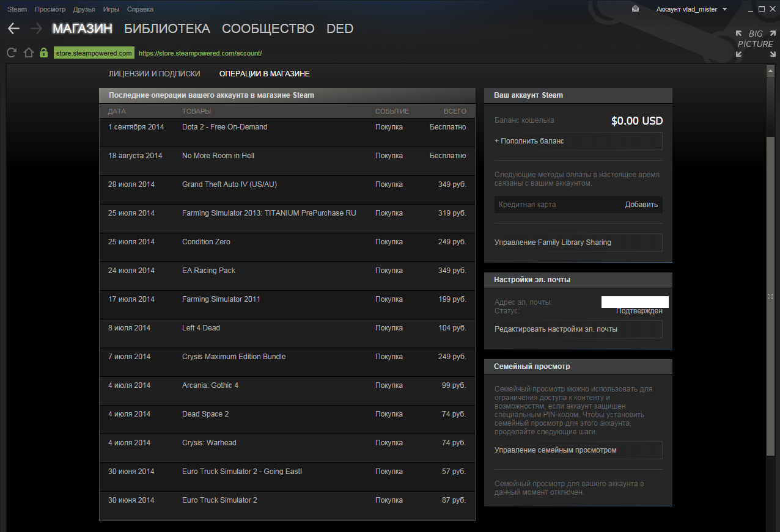Image resolution: width=780 pixels, height=532 pixels.
Task: Go to the СООБЩЕСТВО section
Action: click(268, 29)
